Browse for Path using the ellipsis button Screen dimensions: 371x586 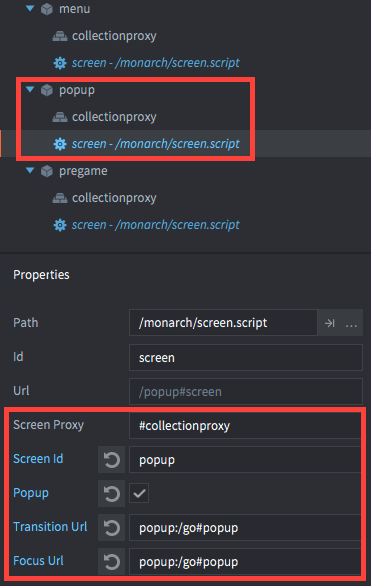(351, 324)
